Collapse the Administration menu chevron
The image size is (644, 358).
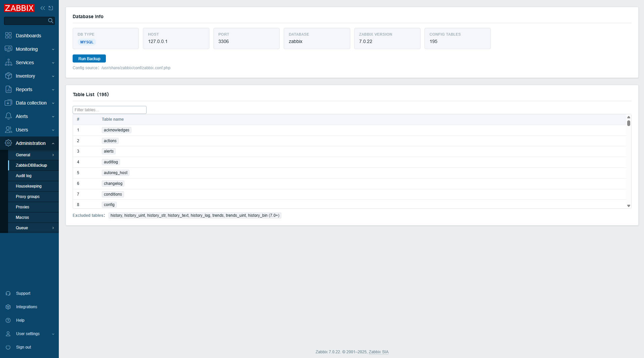(53, 144)
